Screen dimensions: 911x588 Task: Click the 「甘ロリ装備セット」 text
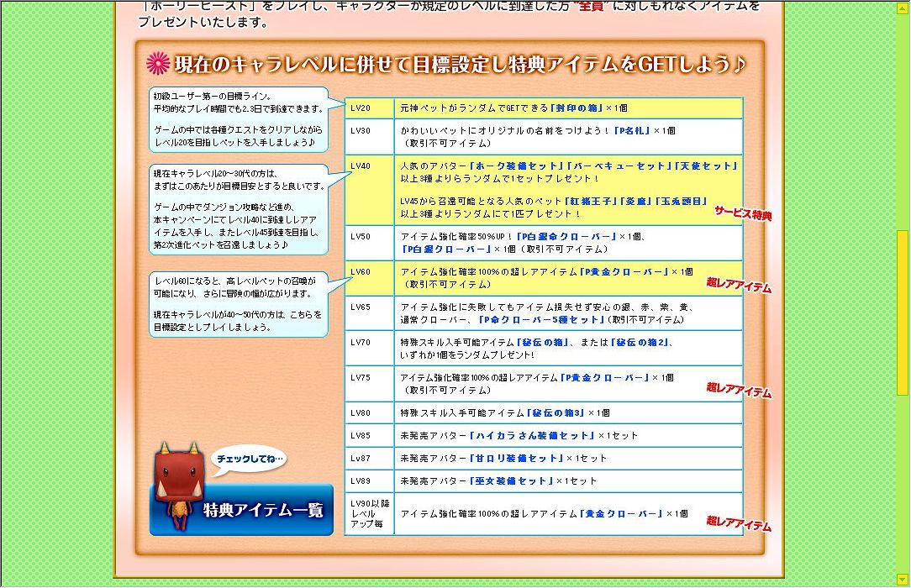tap(517, 458)
